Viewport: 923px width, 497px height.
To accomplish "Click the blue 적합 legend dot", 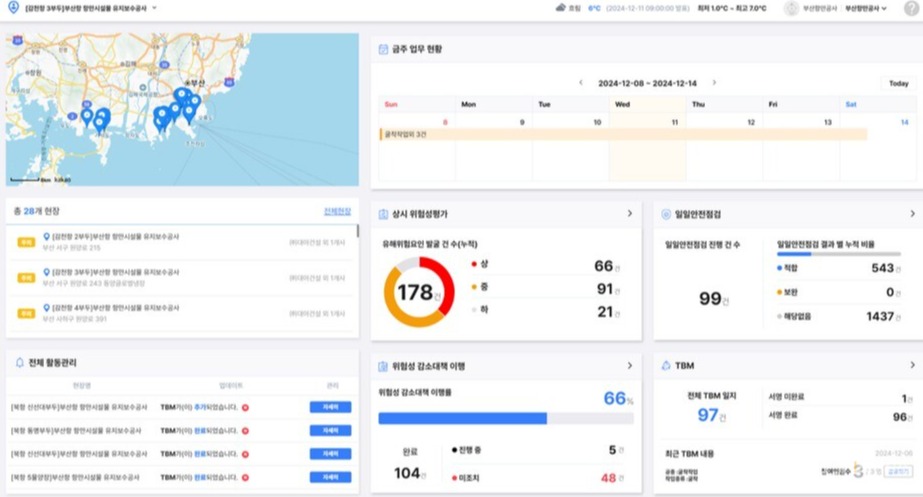I will (x=779, y=268).
